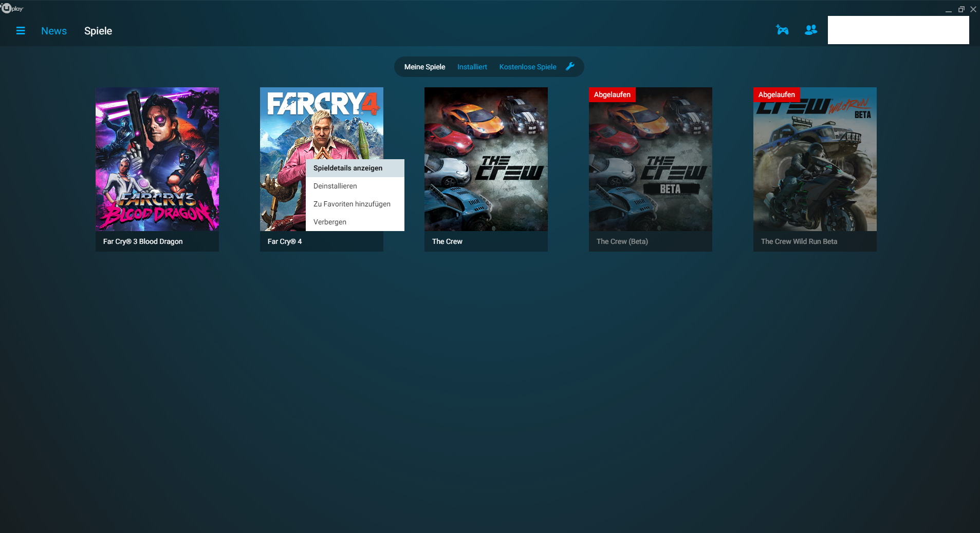This screenshot has width=980, height=533.
Task: Click the Uplay logo
Action: point(12,8)
